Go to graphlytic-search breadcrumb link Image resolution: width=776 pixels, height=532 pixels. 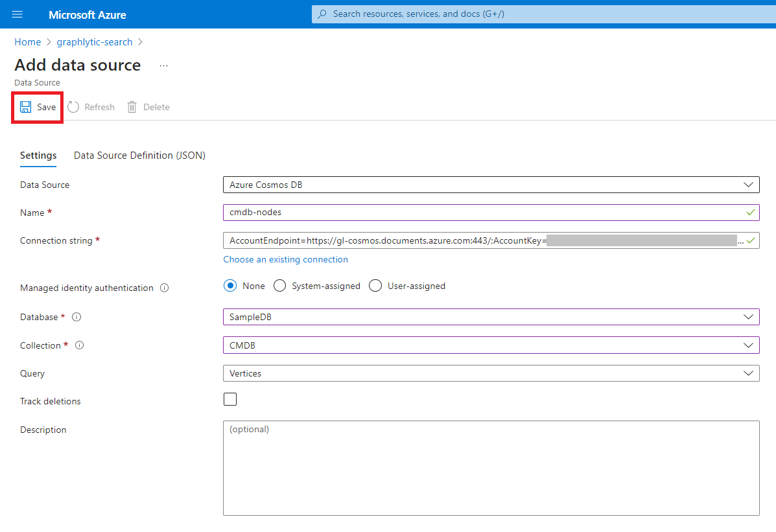(95, 42)
